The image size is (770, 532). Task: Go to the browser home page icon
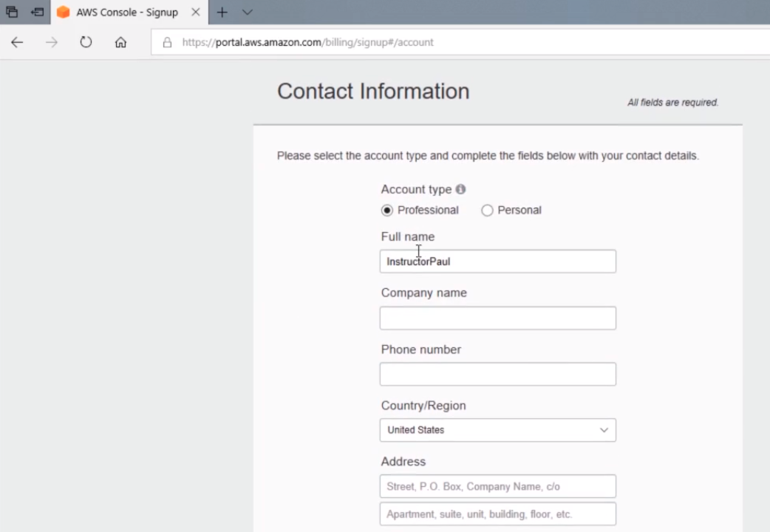[x=120, y=42]
